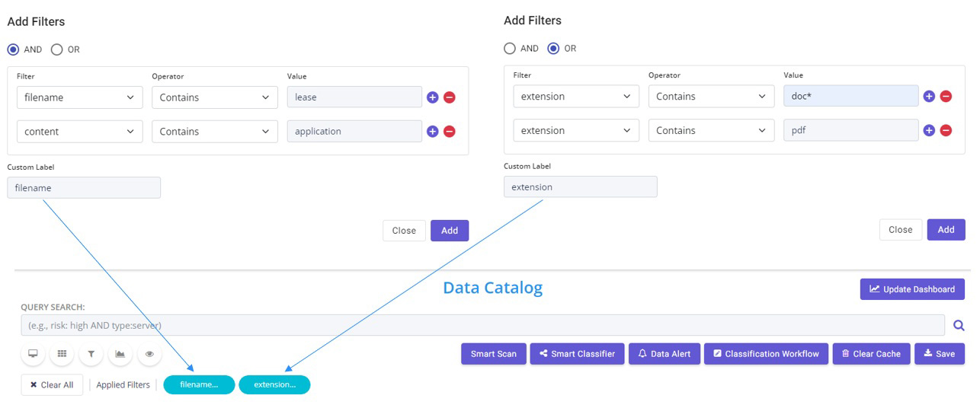Open the filename filter dropdown

coord(79,97)
